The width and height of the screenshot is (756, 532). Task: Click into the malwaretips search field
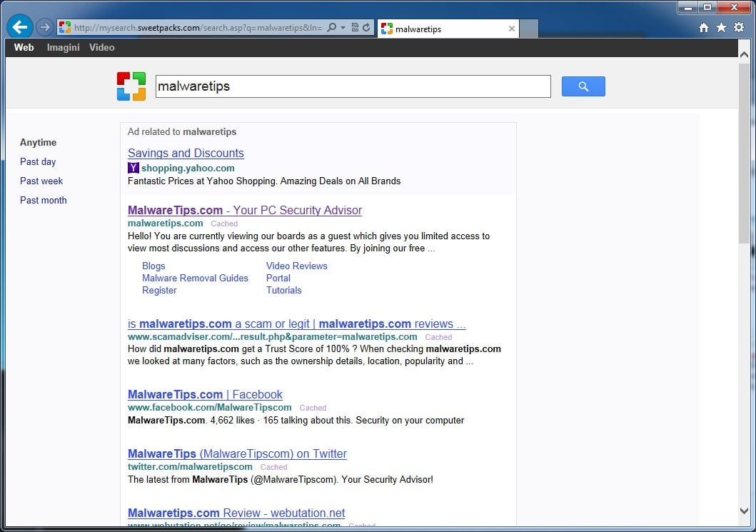pyautogui.click(x=353, y=86)
